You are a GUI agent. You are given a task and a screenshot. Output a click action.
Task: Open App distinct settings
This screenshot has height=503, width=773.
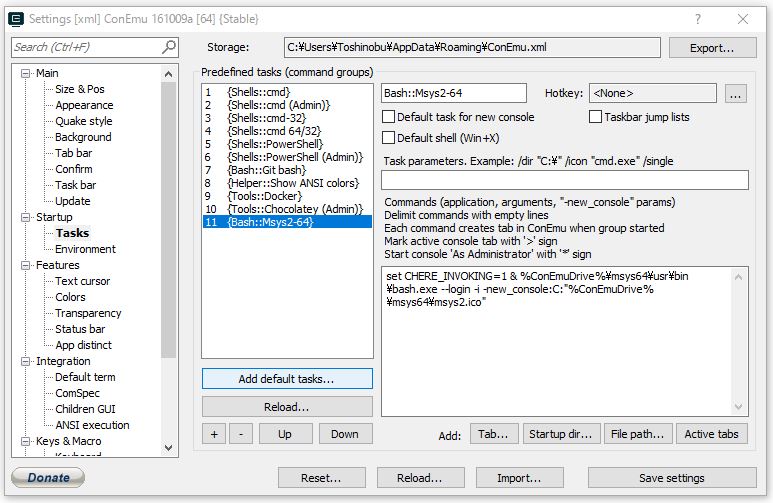pos(83,345)
